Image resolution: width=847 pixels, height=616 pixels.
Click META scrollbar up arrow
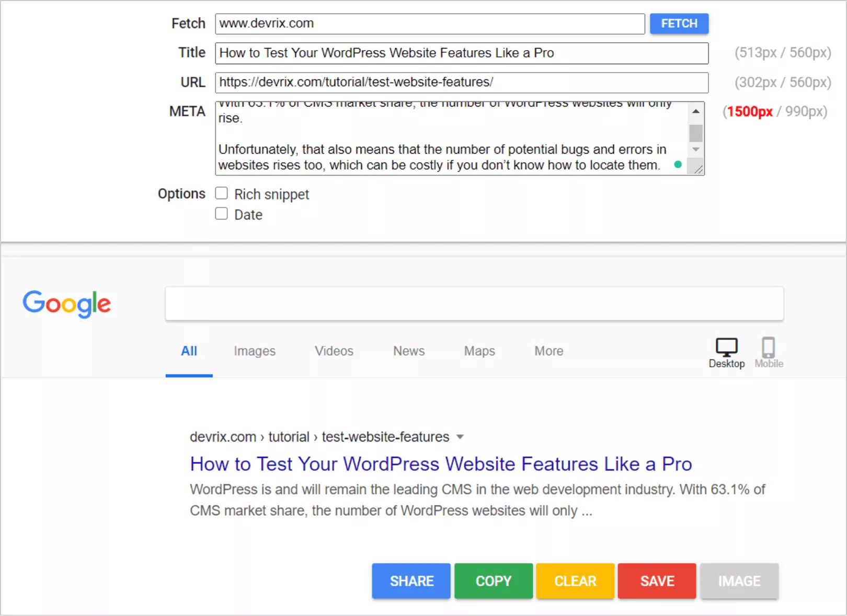[695, 111]
